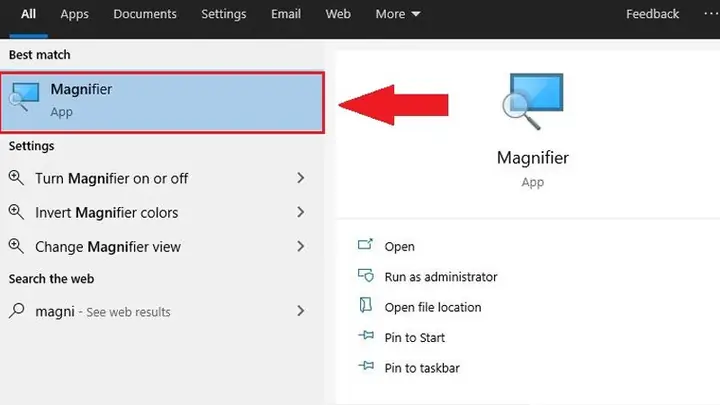The image size is (720, 405).
Task: Click the Run as administrator shield icon
Action: tap(366, 275)
